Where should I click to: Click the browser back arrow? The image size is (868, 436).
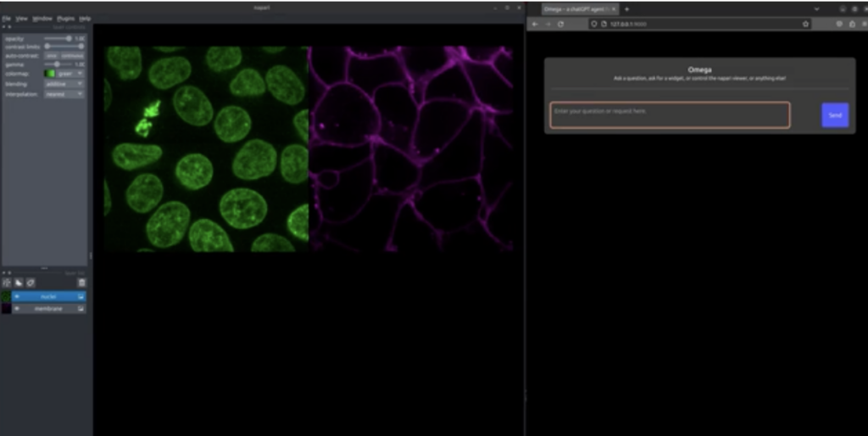tap(536, 24)
